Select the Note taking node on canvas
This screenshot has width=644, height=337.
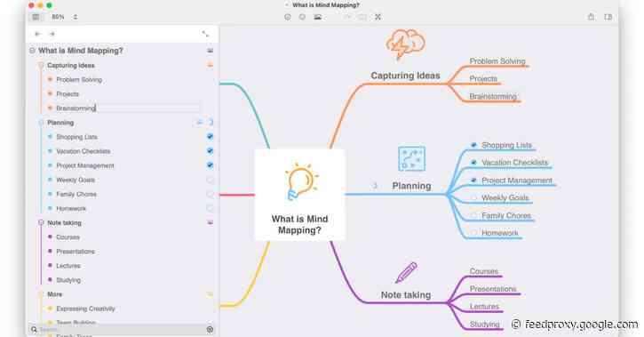[x=406, y=294]
